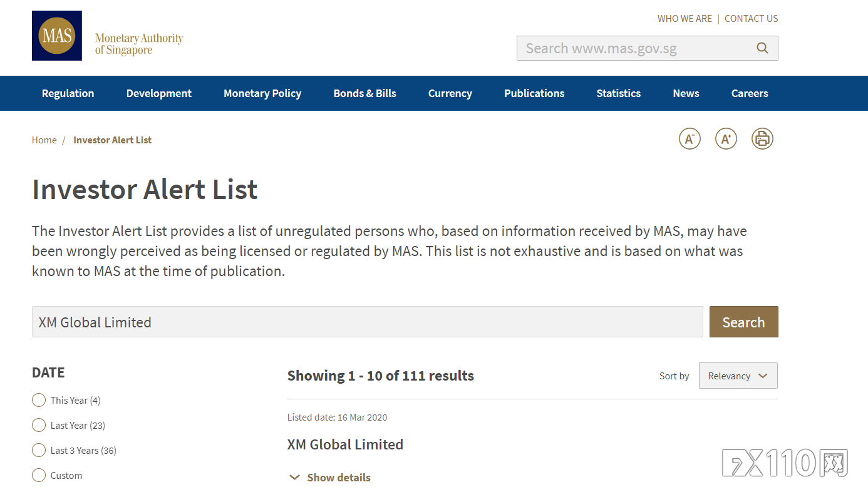Image resolution: width=868 pixels, height=492 pixels.
Task: Click Monetary Authority of Singapore wordmark
Action: (x=139, y=44)
